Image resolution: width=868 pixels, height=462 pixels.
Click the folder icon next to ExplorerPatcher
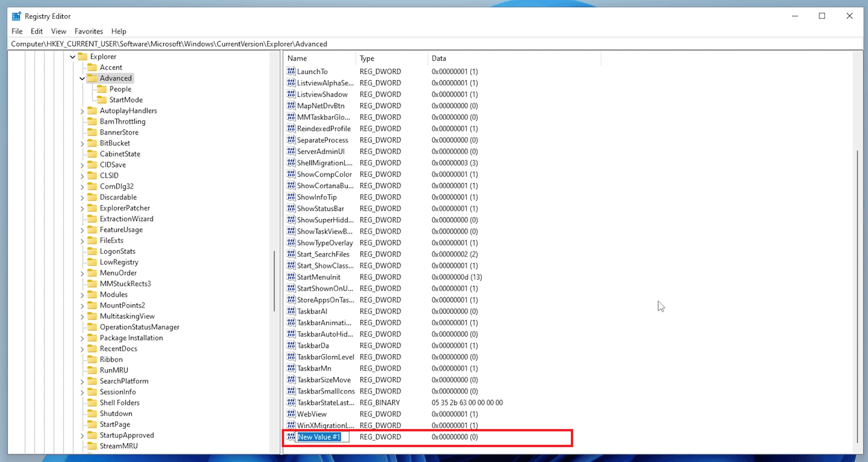click(x=92, y=208)
